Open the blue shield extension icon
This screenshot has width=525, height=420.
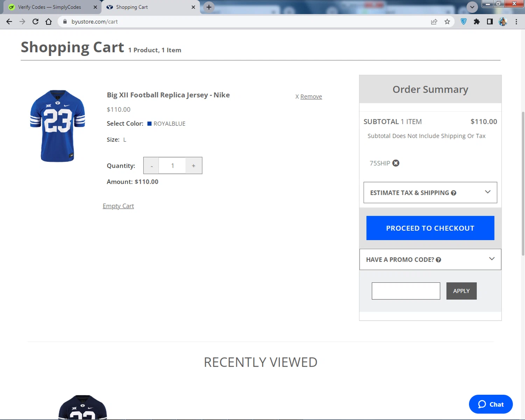coord(464,22)
